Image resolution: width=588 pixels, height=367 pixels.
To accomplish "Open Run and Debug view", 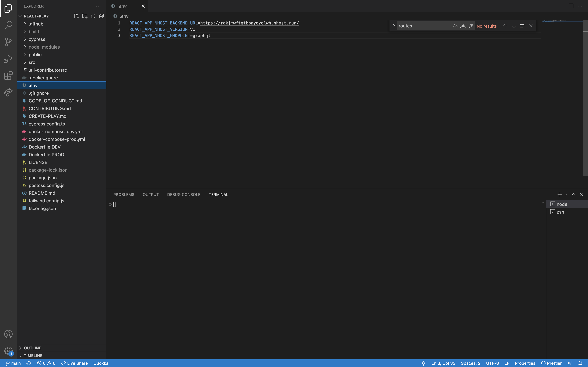I will pos(8,59).
